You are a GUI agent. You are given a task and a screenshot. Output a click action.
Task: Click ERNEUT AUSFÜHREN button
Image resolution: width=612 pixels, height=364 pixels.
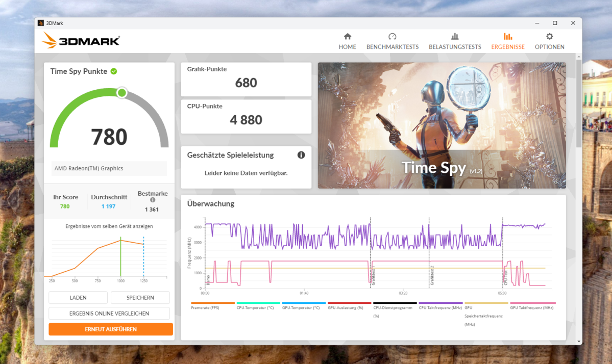(x=111, y=329)
